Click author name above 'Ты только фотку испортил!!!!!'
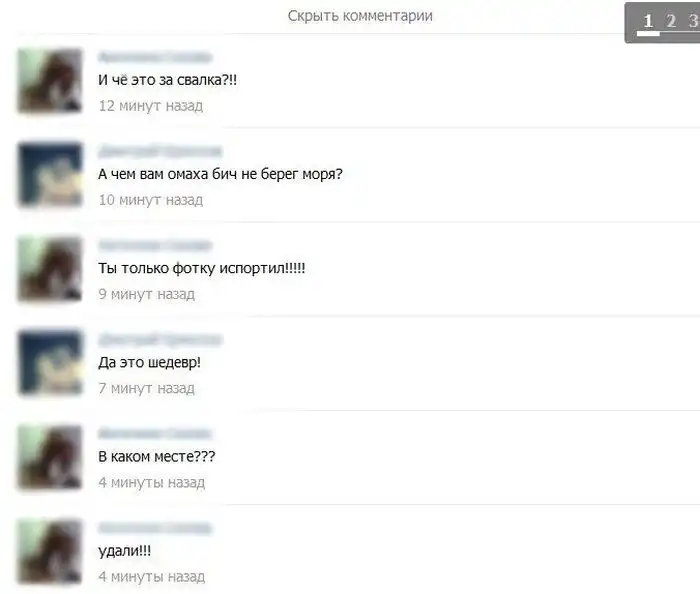The width and height of the screenshot is (700, 594). (154, 246)
